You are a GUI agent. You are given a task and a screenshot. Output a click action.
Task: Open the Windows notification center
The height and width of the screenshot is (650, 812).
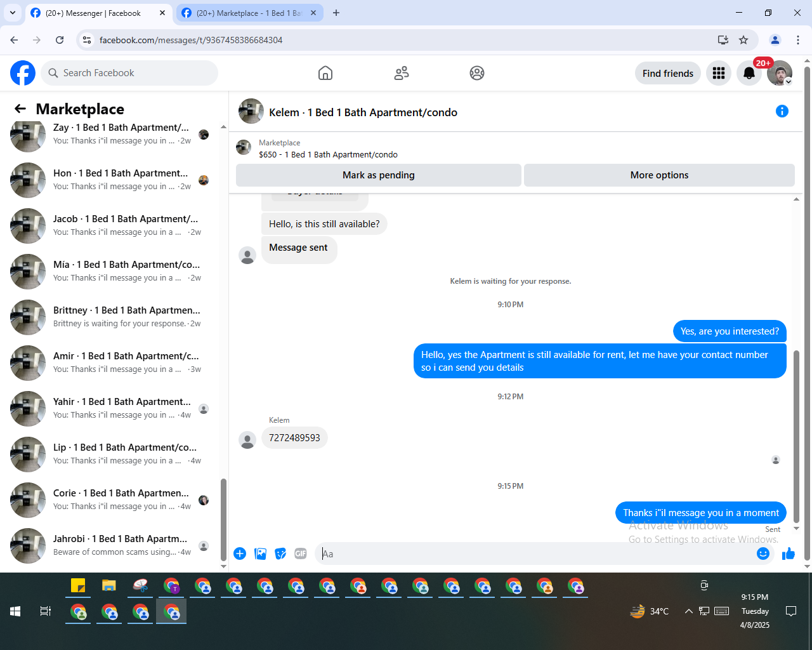click(x=791, y=611)
